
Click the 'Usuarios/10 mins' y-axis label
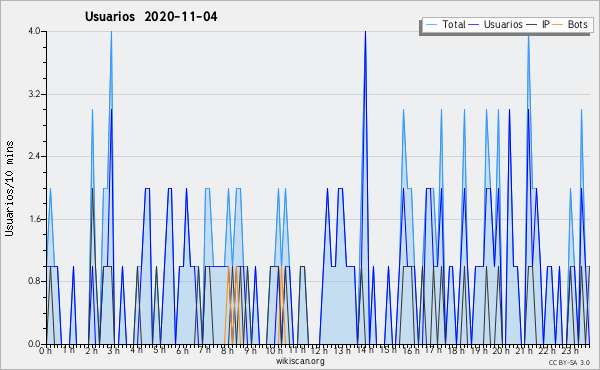pyautogui.click(x=9, y=188)
